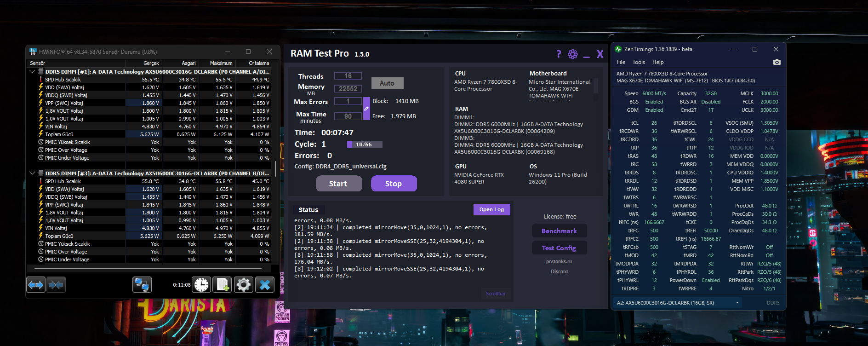Image resolution: width=868 pixels, height=346 pixels.
Task: Reset the HWiNFO timer with the clock icon
Action: pyautogui.click(x=201, y=285)
